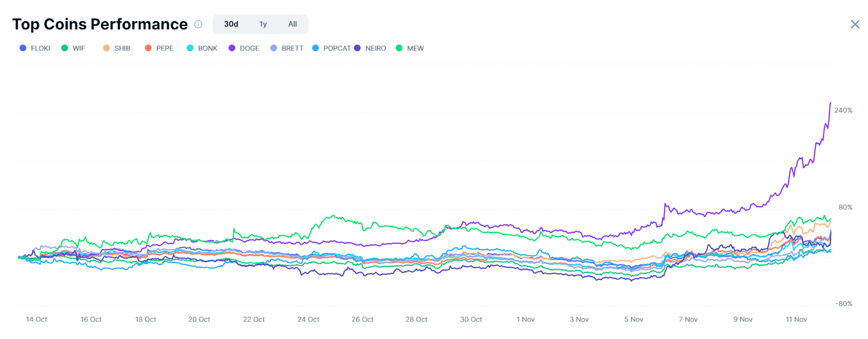Click the DOGE line peak near 240%
This screenshot has height=339, width=868.
(830, 103)
